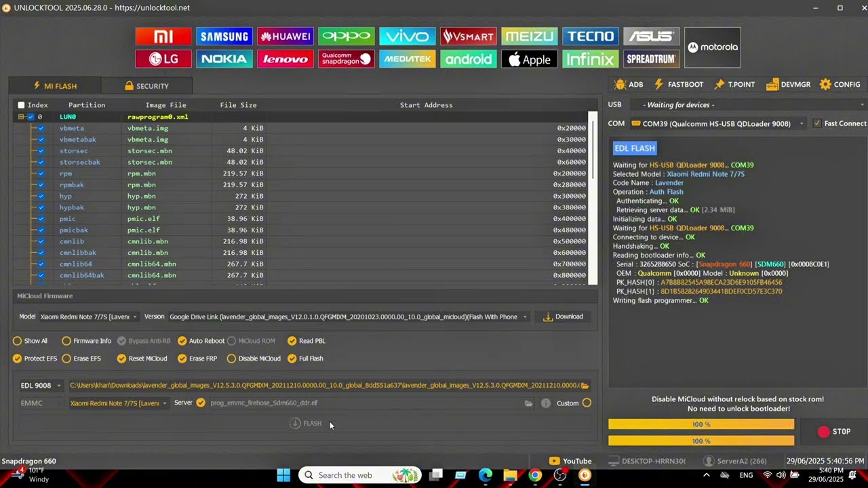Screen dimensions: 868x488
Task: Open the LG brand section
Action: (x=163, y=59)
